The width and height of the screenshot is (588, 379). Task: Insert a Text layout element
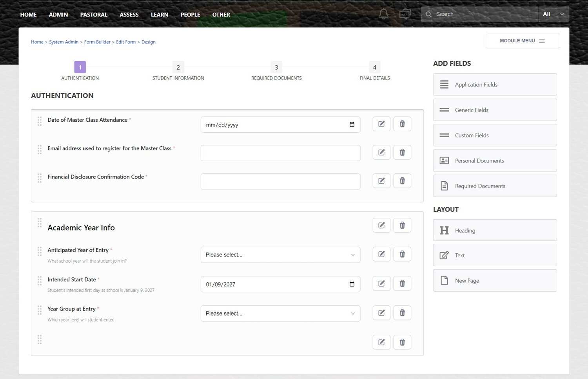coord(495,255)
